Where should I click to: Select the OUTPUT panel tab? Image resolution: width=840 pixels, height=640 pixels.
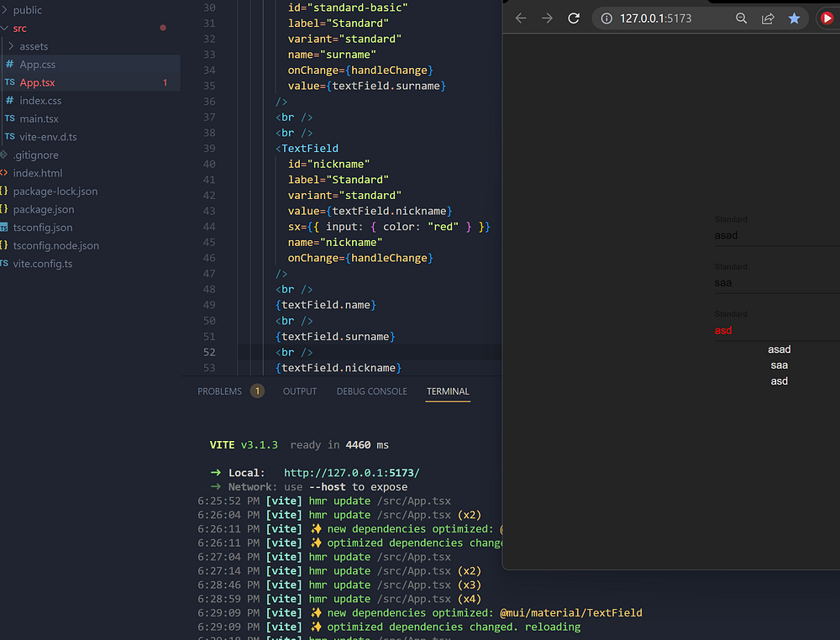pos(300,391)
